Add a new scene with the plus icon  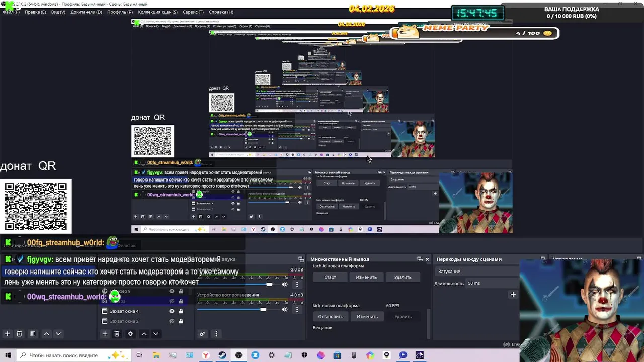point(8,334)
